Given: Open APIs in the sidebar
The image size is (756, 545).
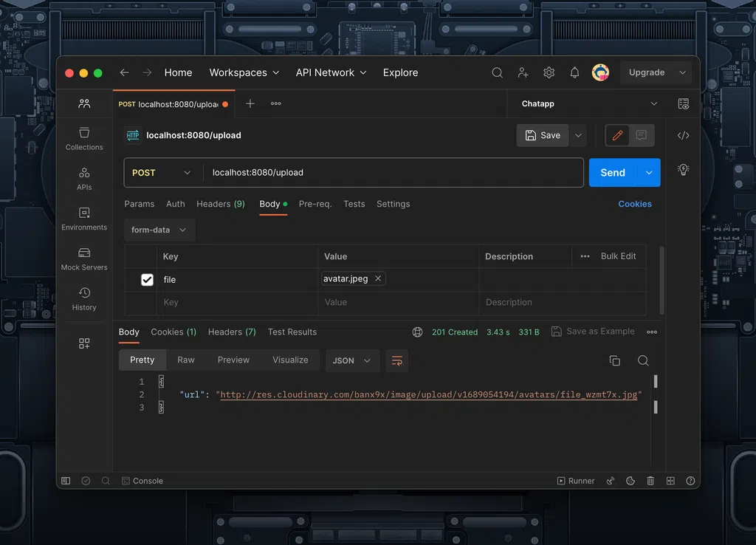Looking at the screenshot, I should [x=84, y=179].
